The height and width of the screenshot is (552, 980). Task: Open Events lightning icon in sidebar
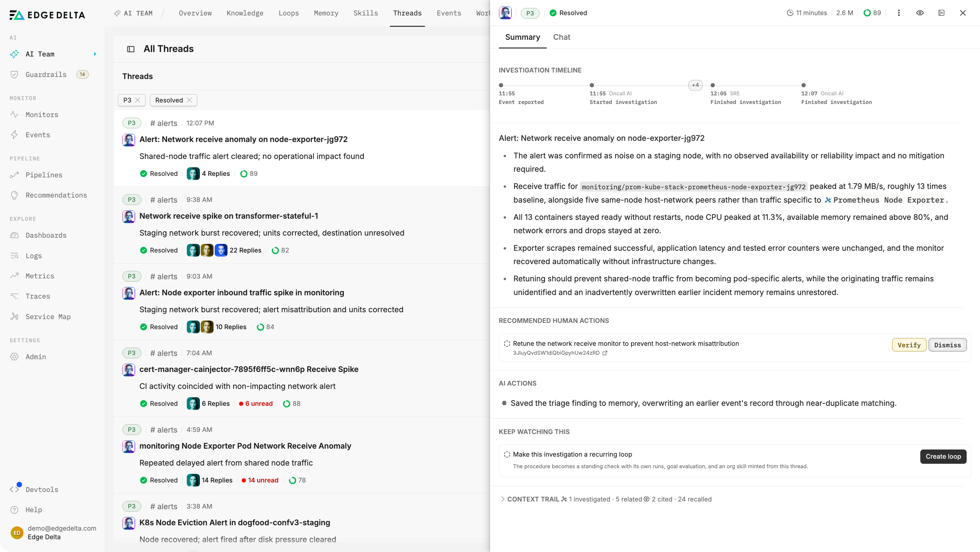15,135
